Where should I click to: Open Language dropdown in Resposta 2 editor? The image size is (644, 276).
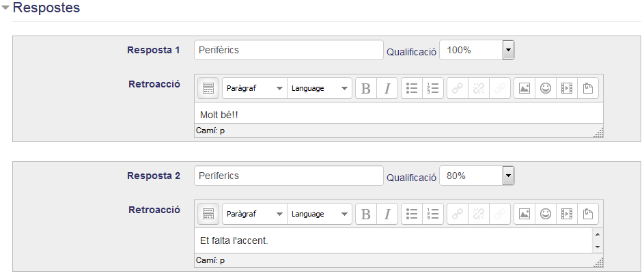coord(320,214)
